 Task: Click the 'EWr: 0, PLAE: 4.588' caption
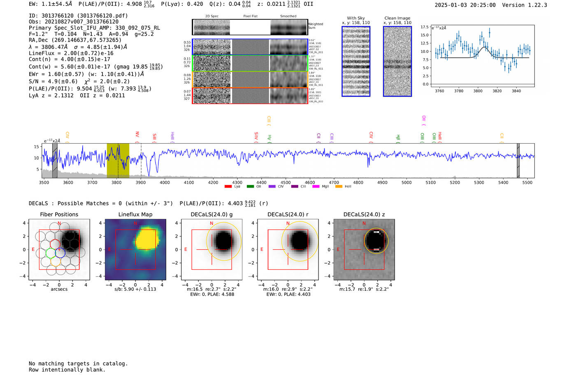pyautogui.click(x=212, y=294)
